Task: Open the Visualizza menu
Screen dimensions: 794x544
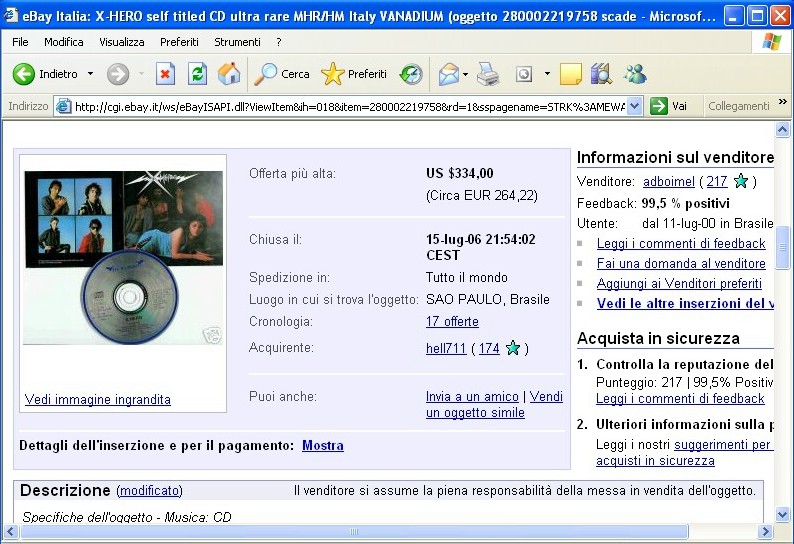Action: pos(122,42)
